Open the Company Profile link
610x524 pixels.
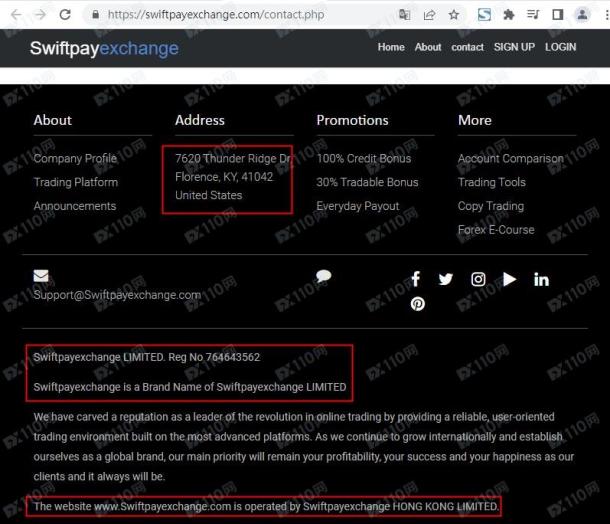(x=75, y=158)
